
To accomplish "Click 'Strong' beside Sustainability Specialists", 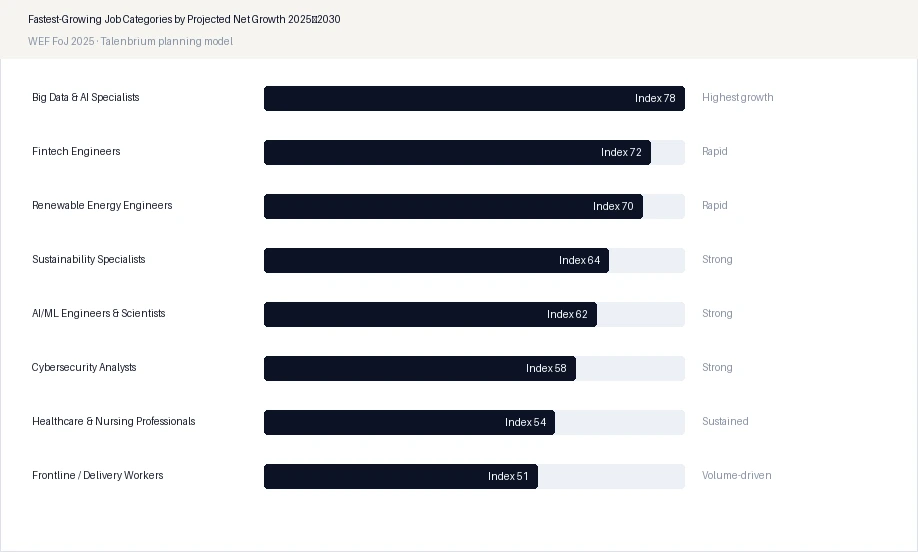I will click(717, 259).
